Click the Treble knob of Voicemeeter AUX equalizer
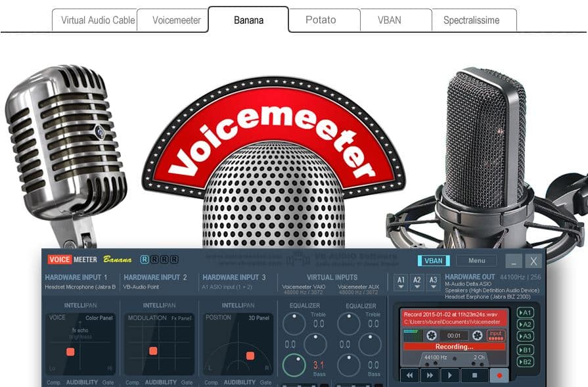588x387 pixels. [349, 325]
